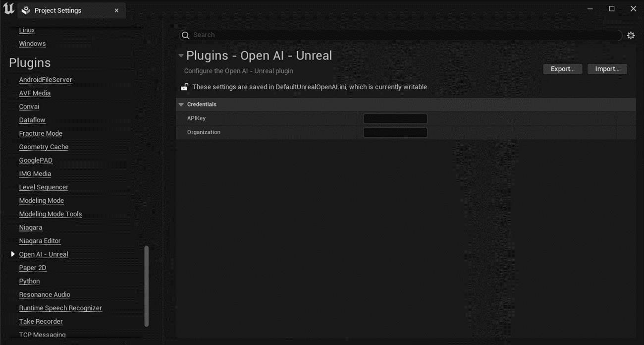This screenshot has height=345, width=644.
Task: Collapse the Plugins - Open AI - Unreal header
Action: coord(180,56)
